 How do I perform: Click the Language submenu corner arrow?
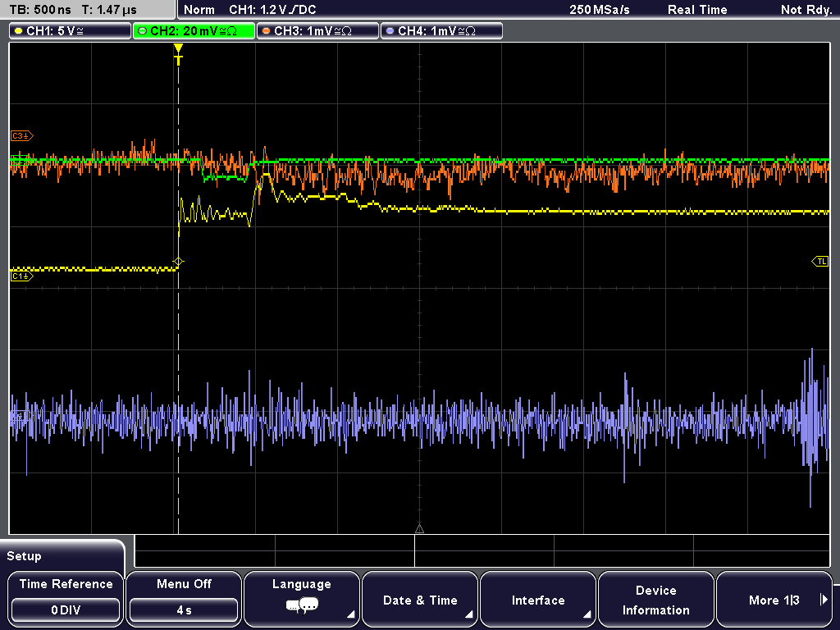coord(351,614)
